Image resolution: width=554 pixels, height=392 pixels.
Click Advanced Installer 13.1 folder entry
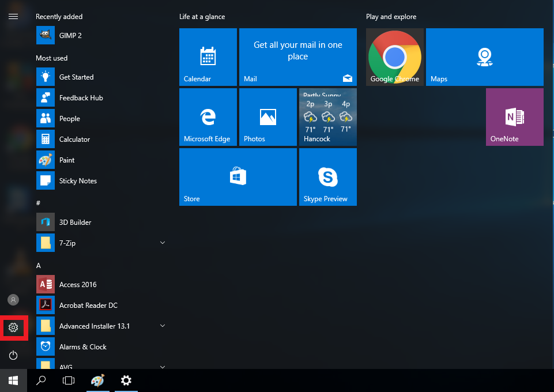pos(101,326)
